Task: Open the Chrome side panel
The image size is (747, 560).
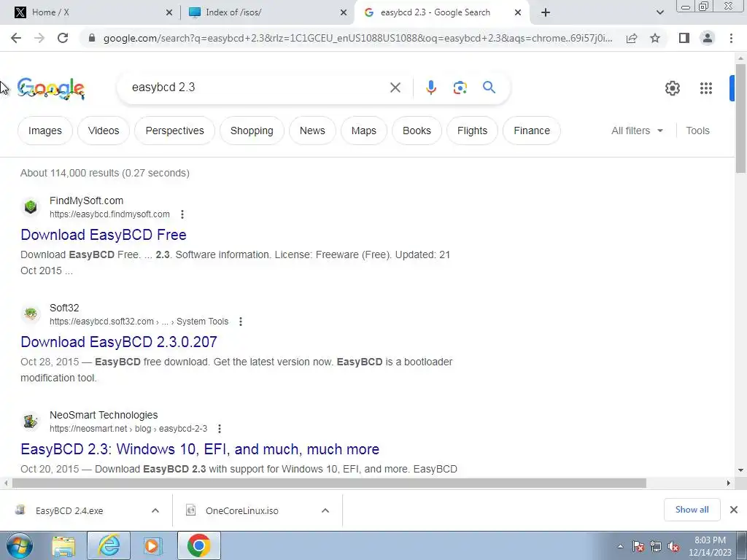Action: point(684,38)
